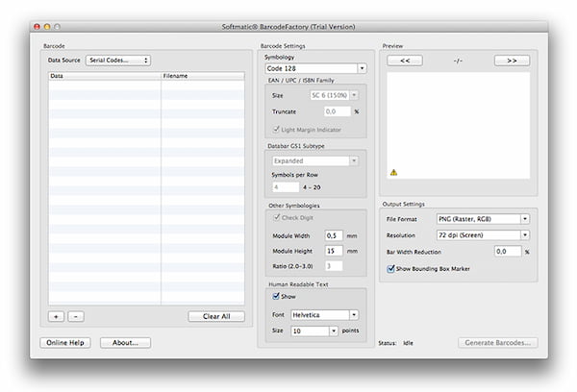Open the Databar GS1 Subtype Expanded dropdown

click(315, 160)
